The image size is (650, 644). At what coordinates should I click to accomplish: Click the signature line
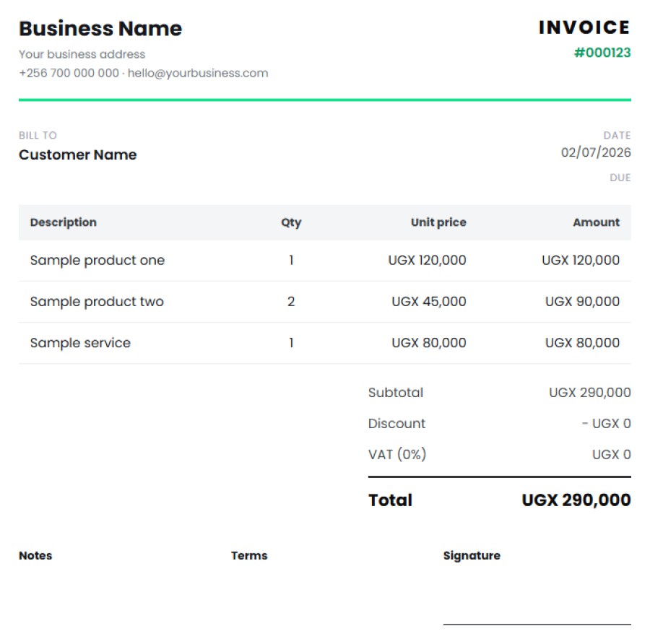(x=537, y=625)
